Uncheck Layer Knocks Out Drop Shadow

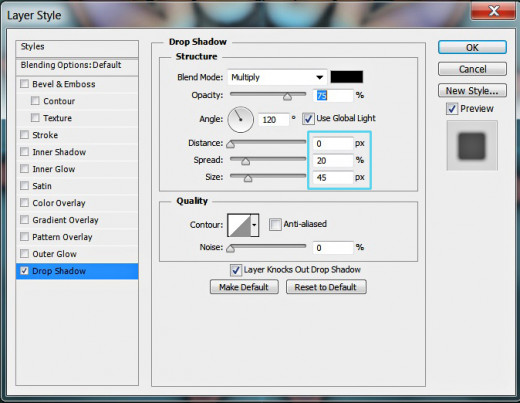[x=236, y=270]
